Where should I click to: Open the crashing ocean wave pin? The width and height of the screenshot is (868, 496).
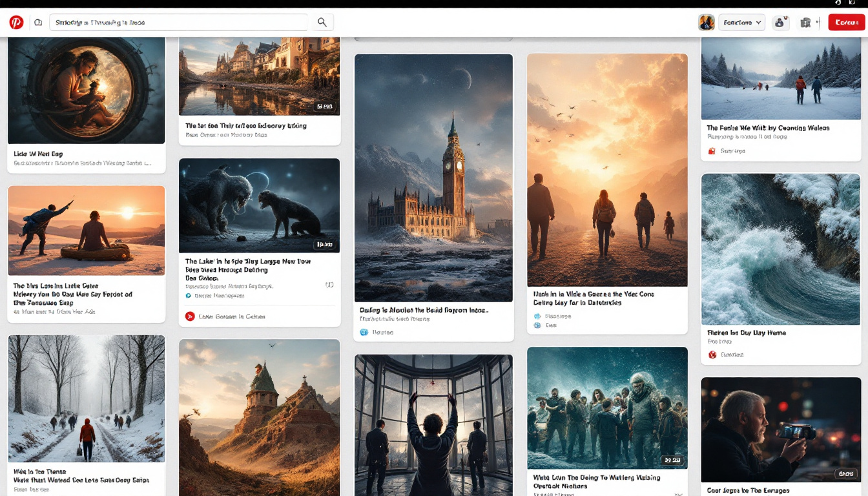coord(781,249)
